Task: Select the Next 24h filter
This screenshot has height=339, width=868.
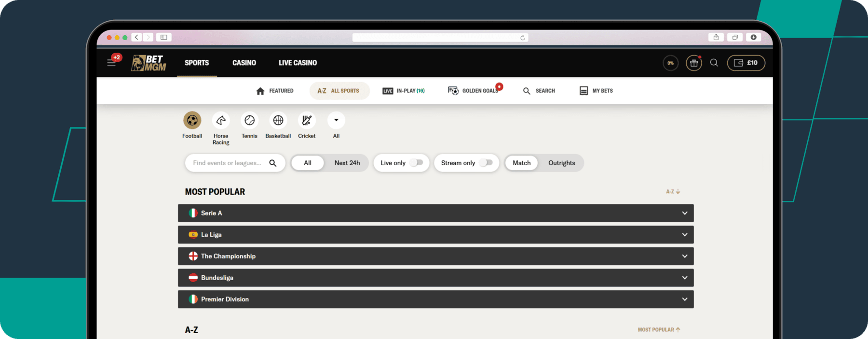Action: (x=347, y=163)
